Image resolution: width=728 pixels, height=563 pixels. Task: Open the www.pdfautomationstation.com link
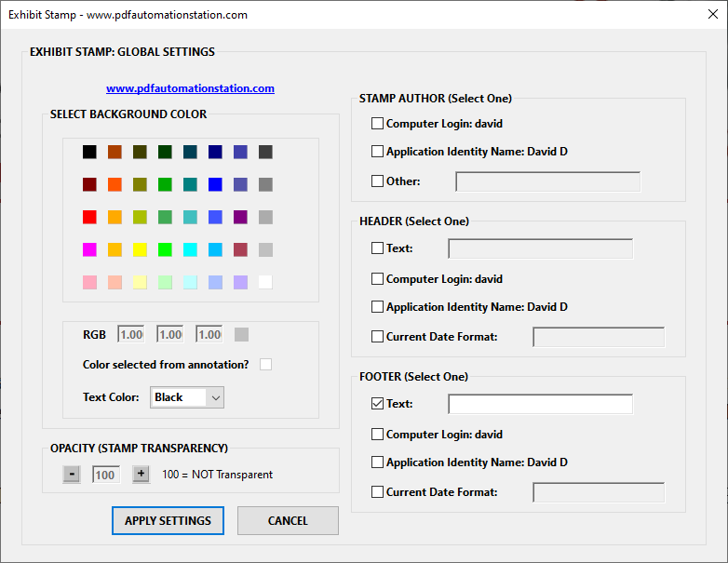point(190,88)
